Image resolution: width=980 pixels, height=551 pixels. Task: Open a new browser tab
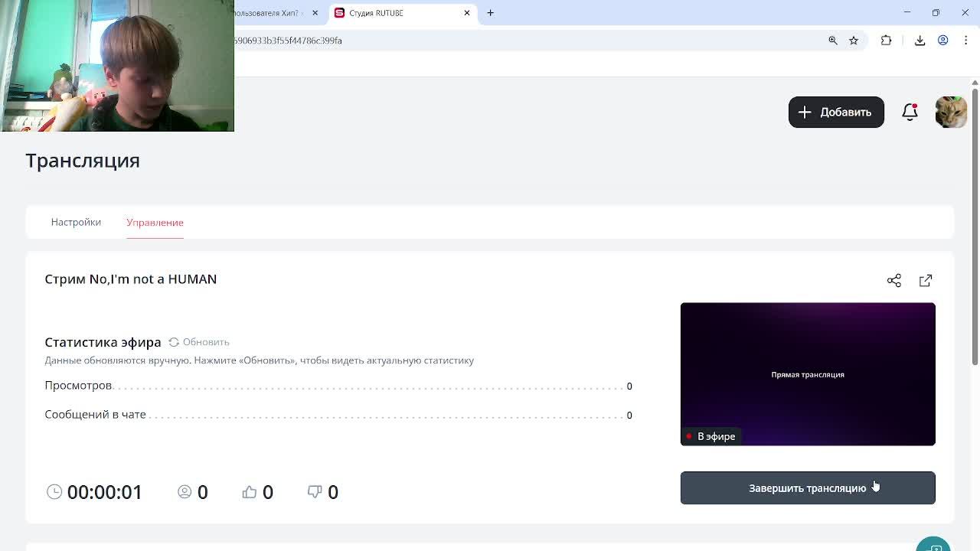(x=491, y=13)
